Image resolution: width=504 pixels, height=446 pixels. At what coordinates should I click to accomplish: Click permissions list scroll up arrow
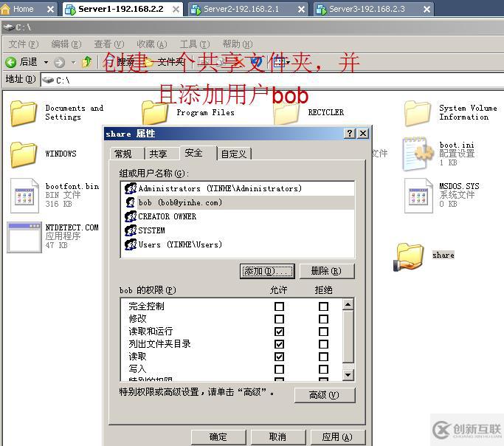(348, 304)
